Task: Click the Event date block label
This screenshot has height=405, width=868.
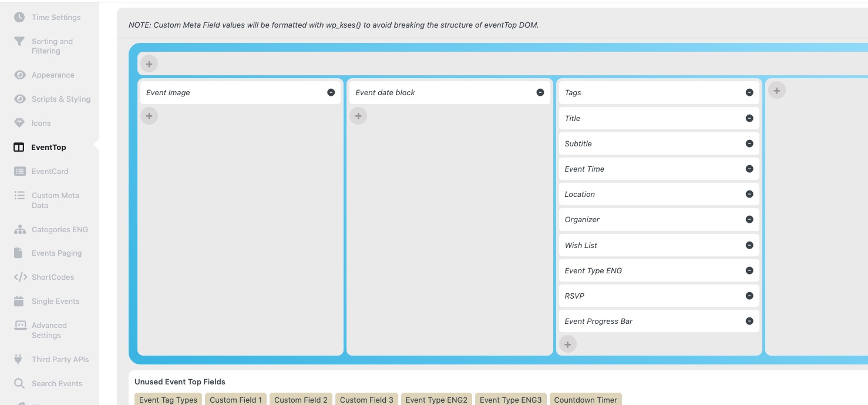Action: click(x=385, y=92)
